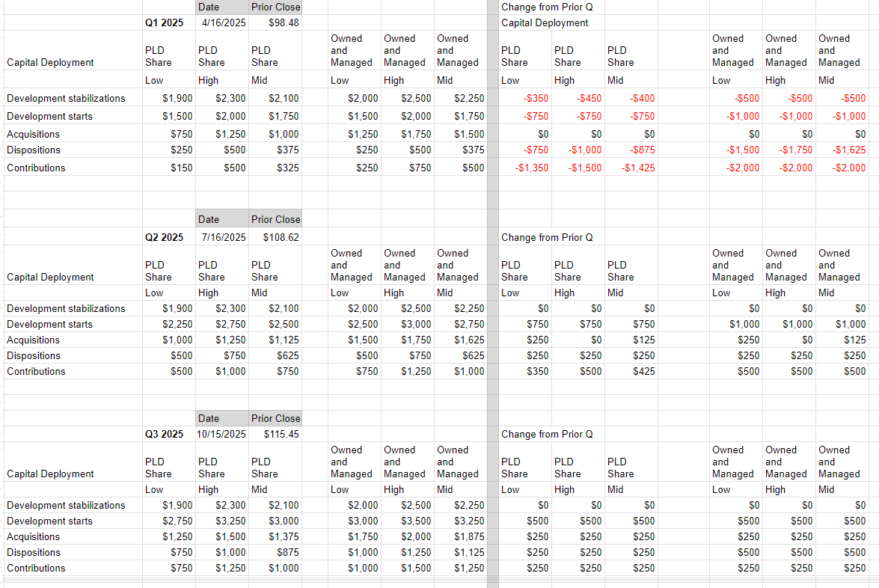Click Q1 'Dispositions' row label

pos(34,150)
